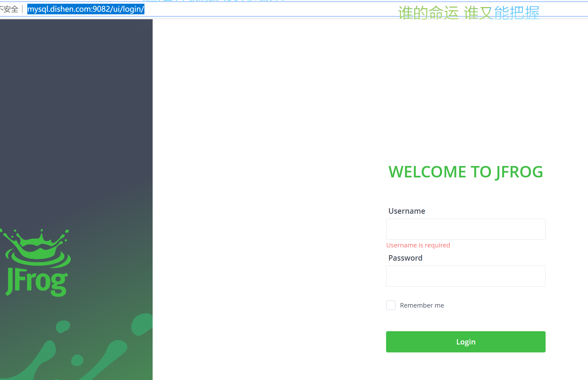Enable the Remember me checkbox
The image size is (588, 380).
pyautogui.click(x=391, y=305)
